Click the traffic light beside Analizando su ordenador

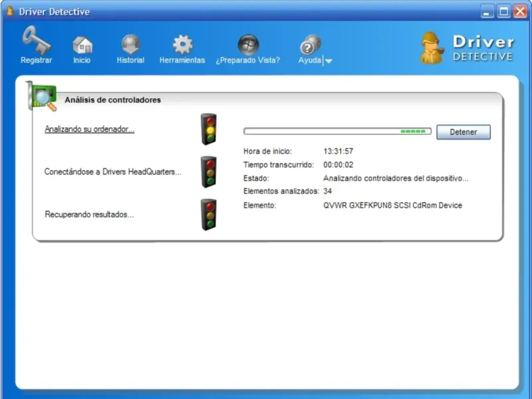[209, 129]
